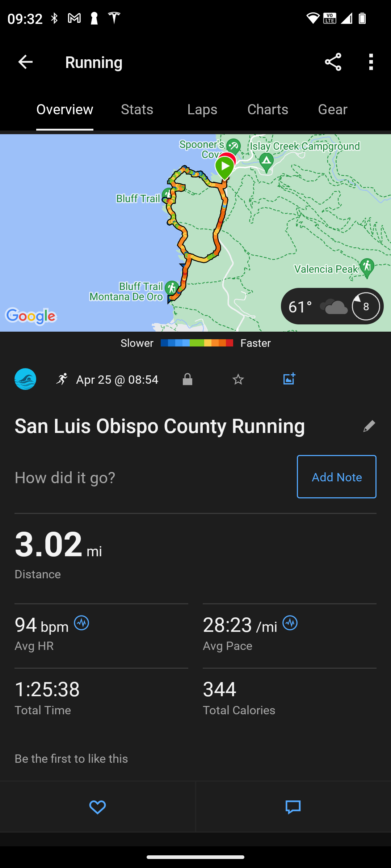
Task: Like this activity with the heart
Action: 97,807
